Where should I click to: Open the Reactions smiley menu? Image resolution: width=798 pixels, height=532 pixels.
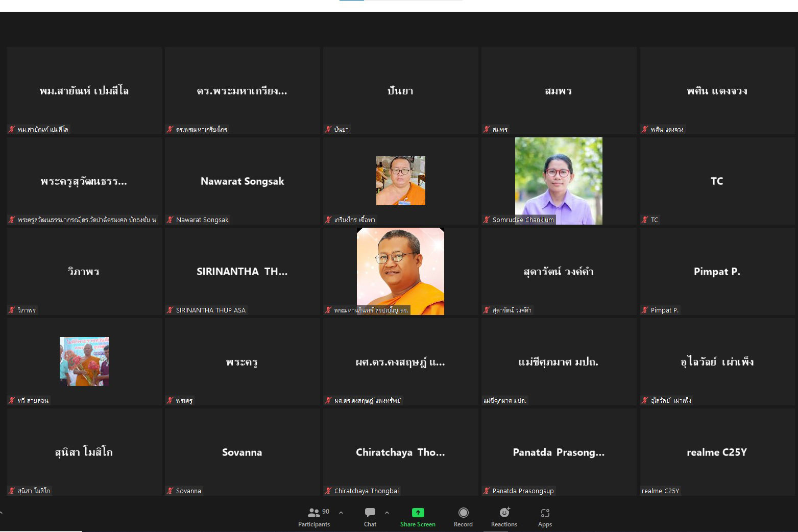pos(504,513)
